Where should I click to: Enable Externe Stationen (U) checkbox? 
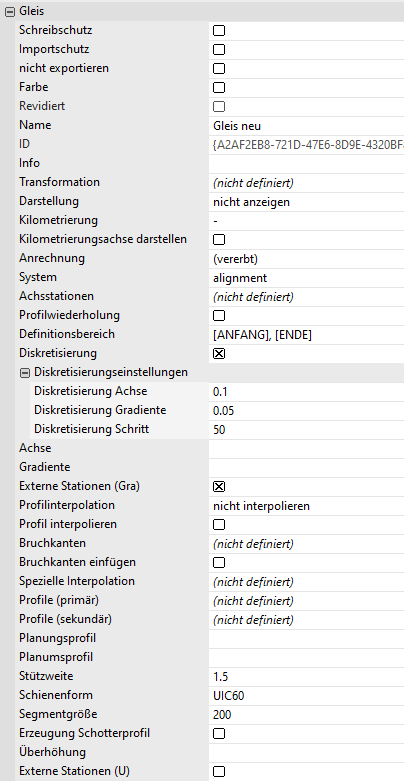(219, 772)
